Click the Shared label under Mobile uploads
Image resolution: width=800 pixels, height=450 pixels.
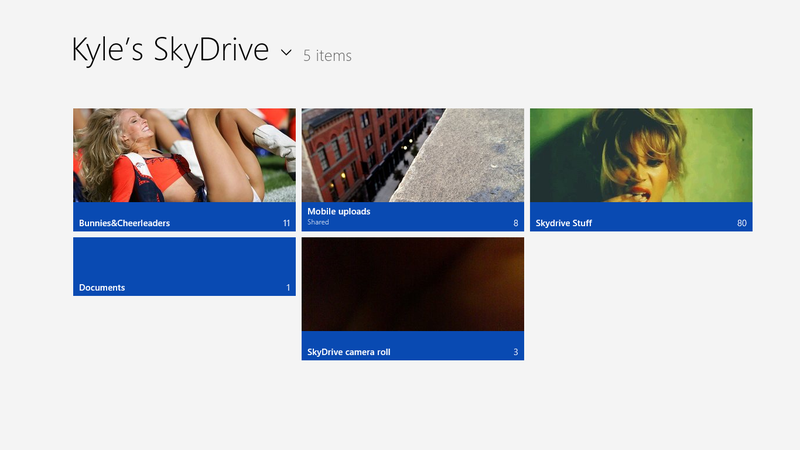(318, 222)
